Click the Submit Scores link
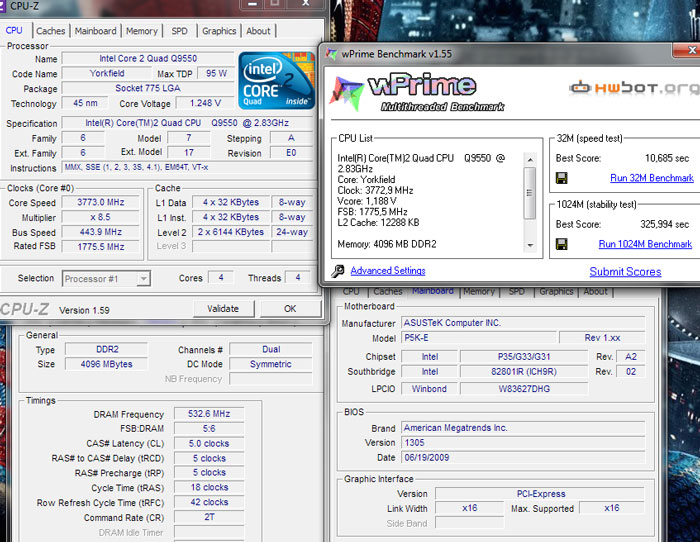The image size is (700, 542). click(x=625, y=271)
